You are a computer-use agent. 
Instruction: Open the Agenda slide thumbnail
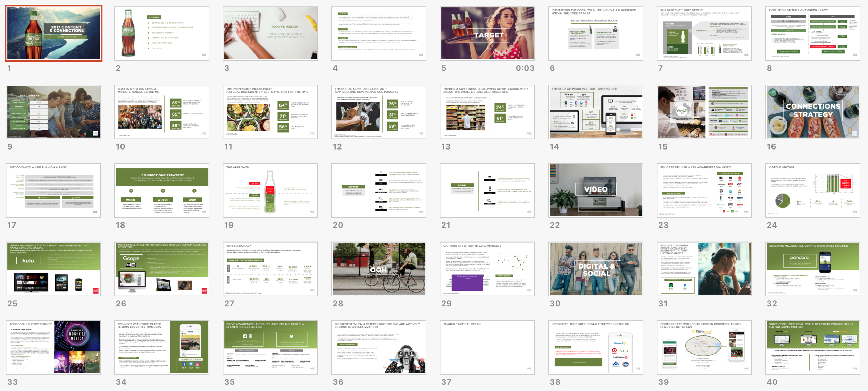coord(162,33)
